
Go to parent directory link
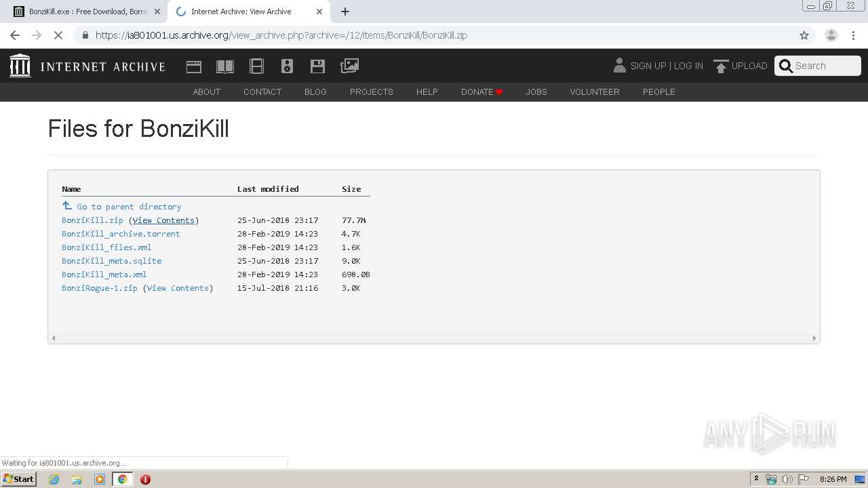129,207
